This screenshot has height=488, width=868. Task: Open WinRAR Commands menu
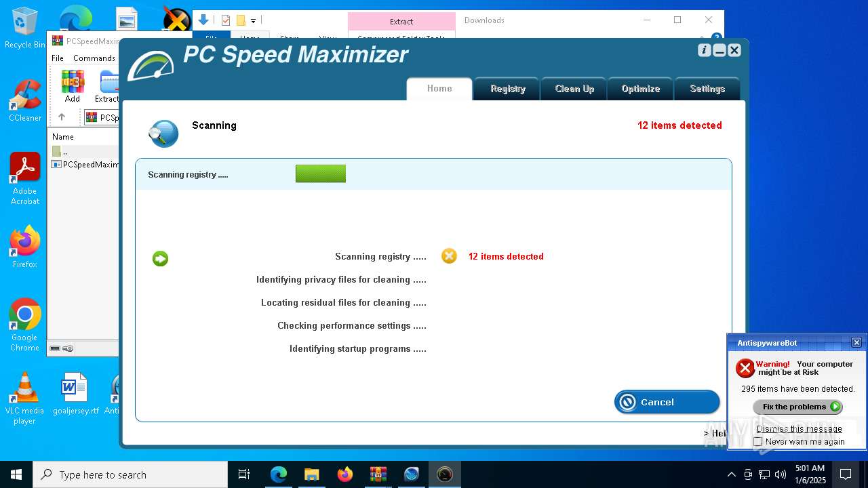coord(94,58)
